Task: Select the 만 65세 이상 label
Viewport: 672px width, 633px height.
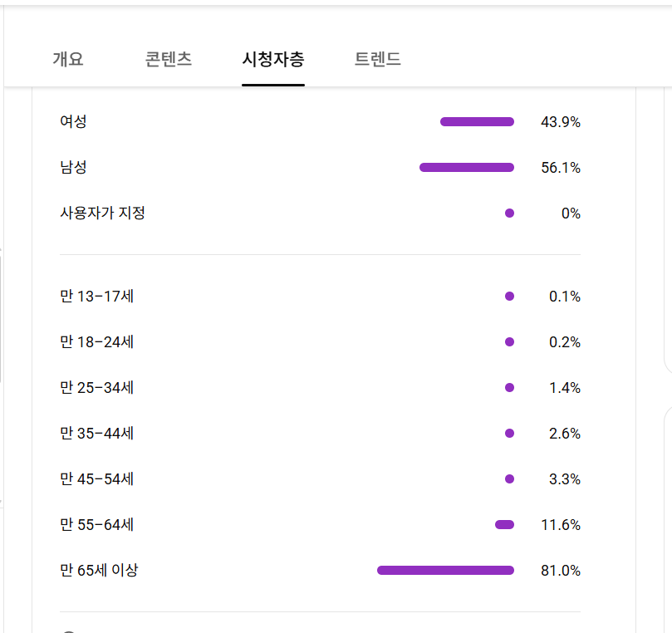Action: tap(99, 571)
